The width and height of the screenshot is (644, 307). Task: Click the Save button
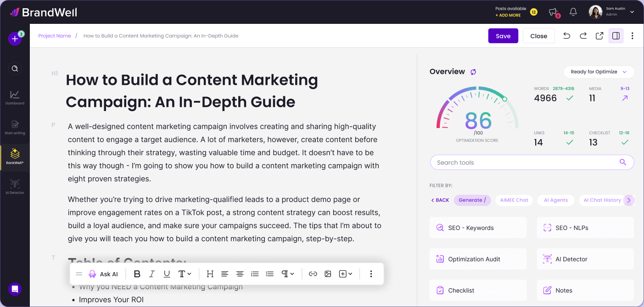[x=503, y=36]
